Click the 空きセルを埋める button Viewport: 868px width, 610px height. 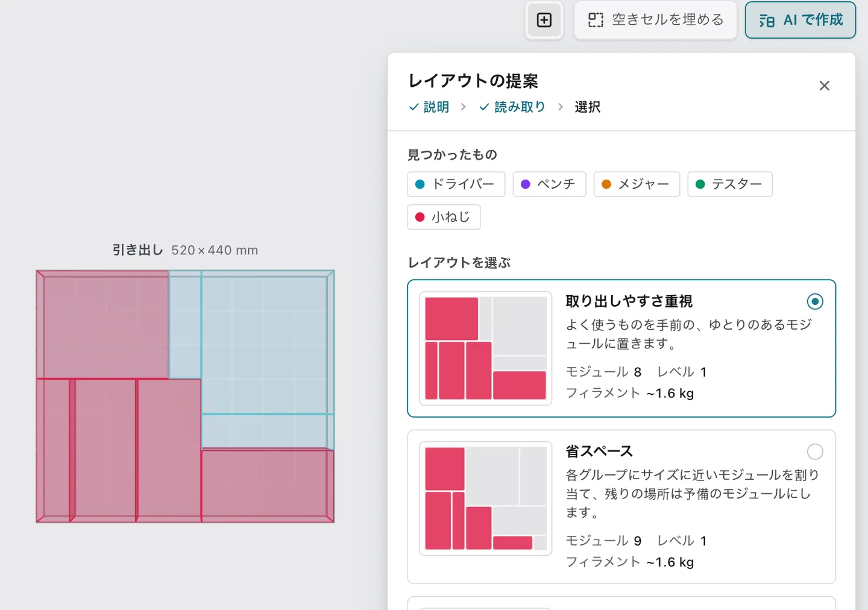coord(656,20)
